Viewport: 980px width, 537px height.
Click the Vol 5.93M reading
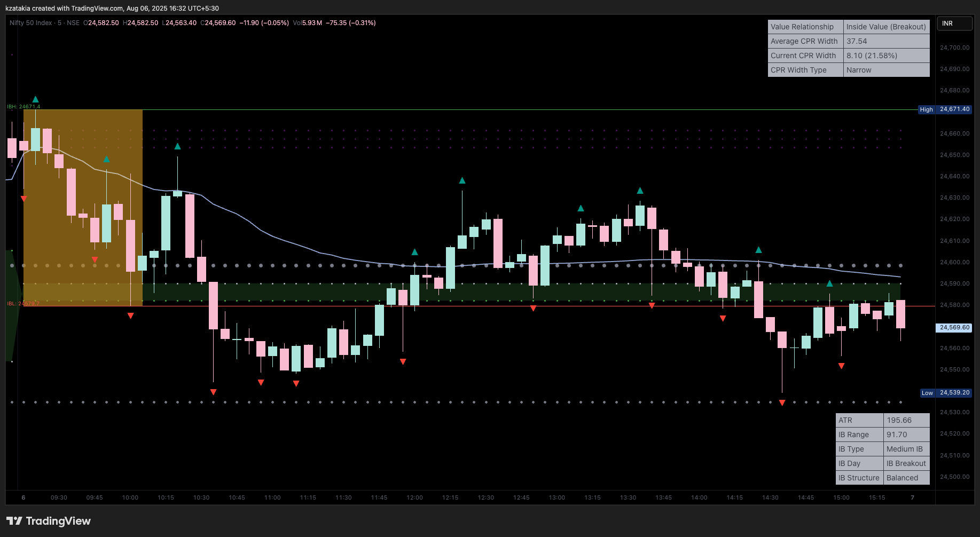308,23
